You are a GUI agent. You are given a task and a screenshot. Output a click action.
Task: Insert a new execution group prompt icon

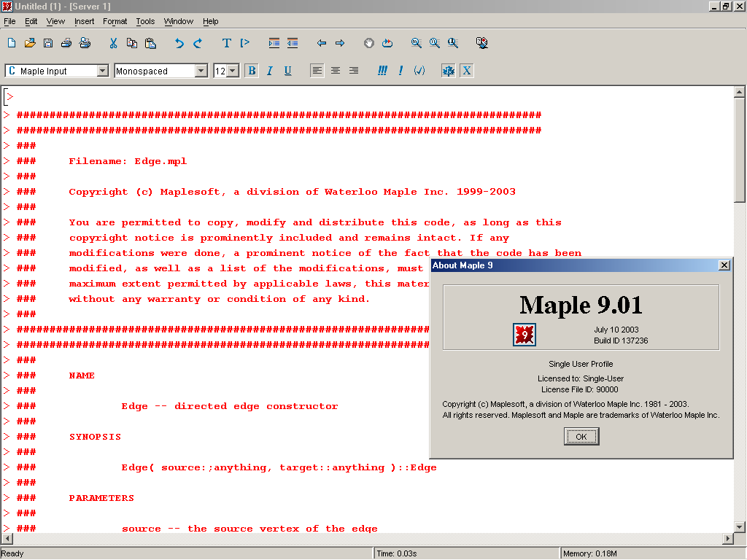pos(245,43)
